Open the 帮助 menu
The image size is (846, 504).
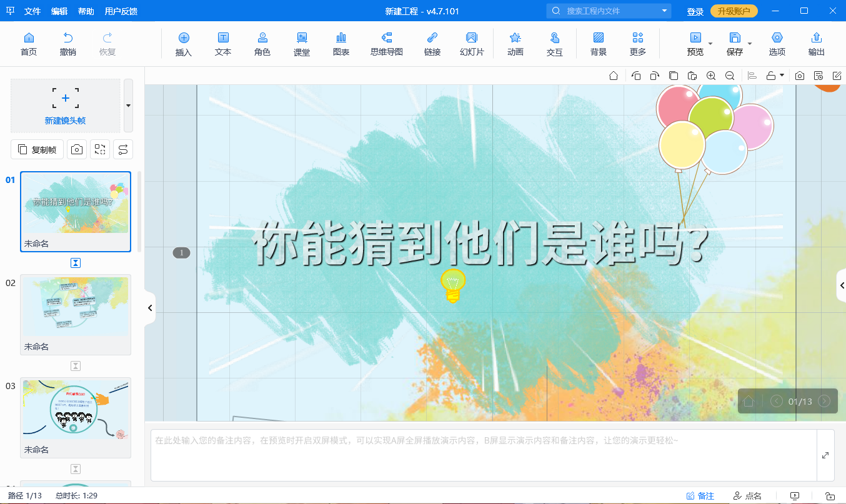click(x=86, y=11)
